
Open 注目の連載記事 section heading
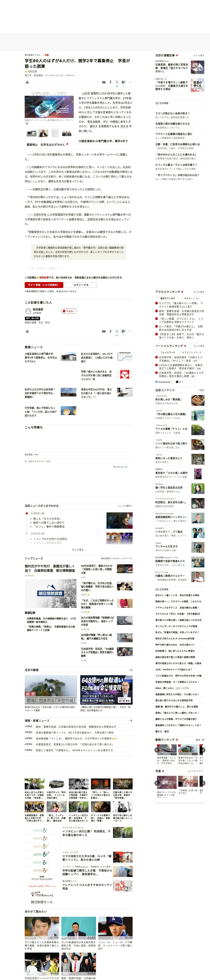166,55
